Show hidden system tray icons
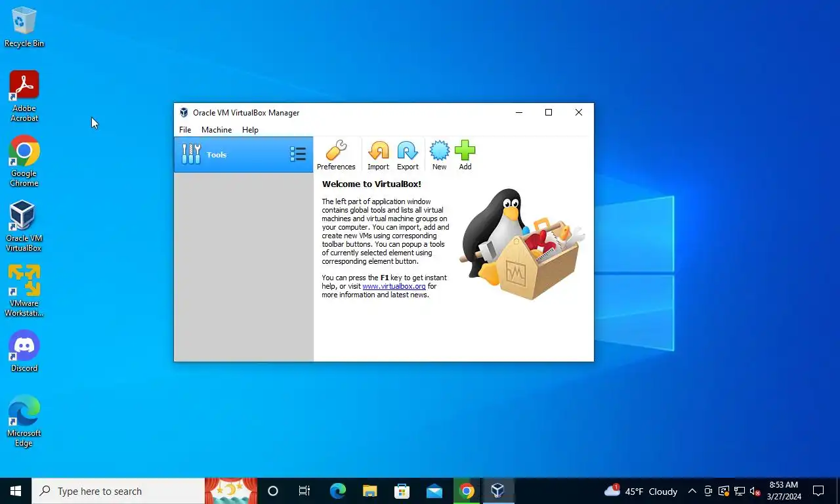Viewport: 840px width, 504px height. point(692,491)
